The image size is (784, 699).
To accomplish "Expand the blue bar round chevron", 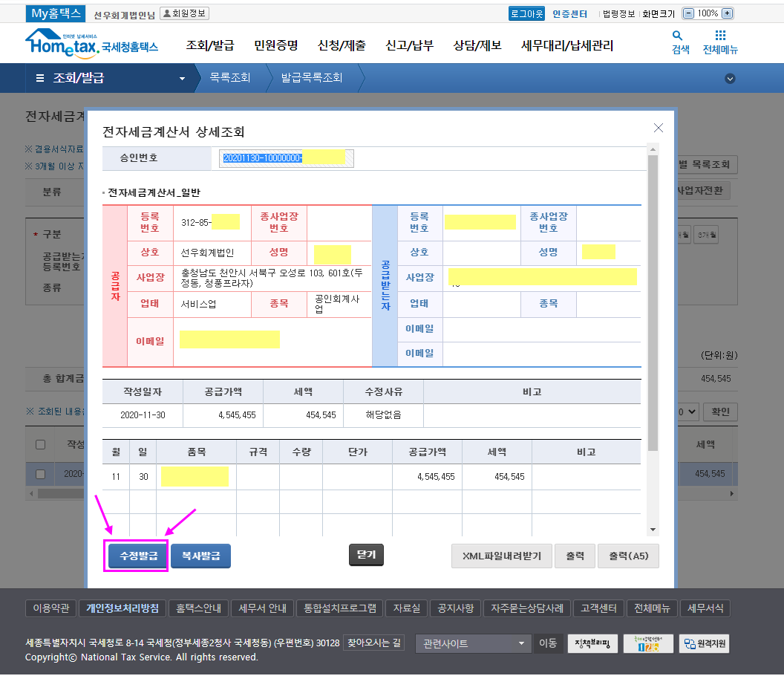I will 730,79.
